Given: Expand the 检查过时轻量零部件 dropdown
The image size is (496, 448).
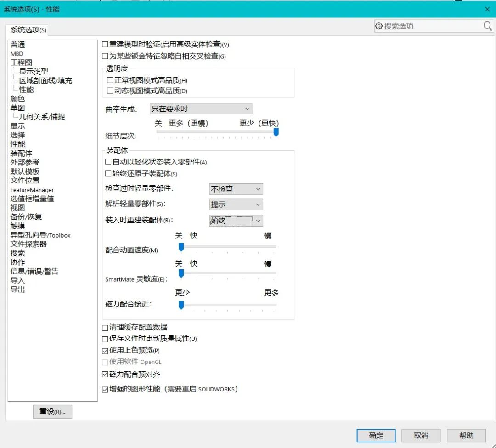Looking at the screenshot, I should click(236, 189).
